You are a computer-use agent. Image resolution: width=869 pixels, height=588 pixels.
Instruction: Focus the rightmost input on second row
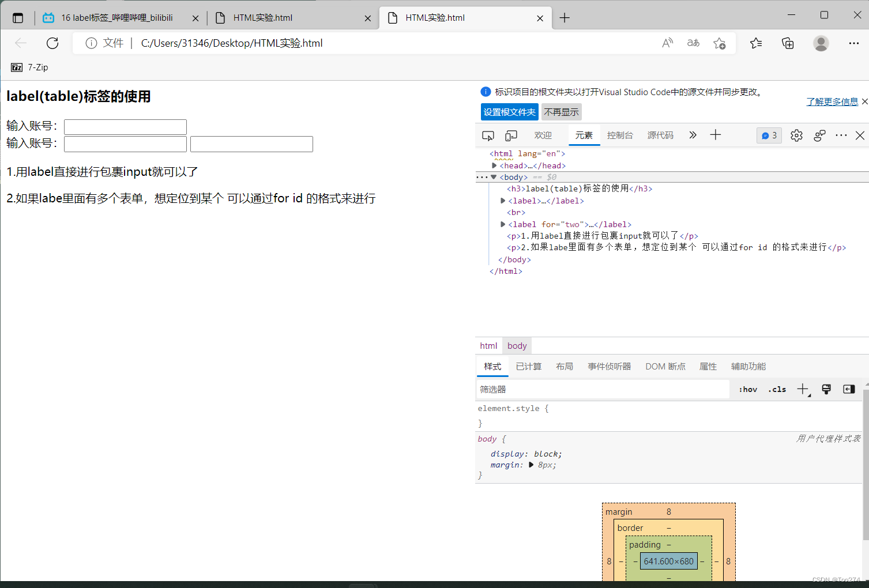click(x=251, y=144)
